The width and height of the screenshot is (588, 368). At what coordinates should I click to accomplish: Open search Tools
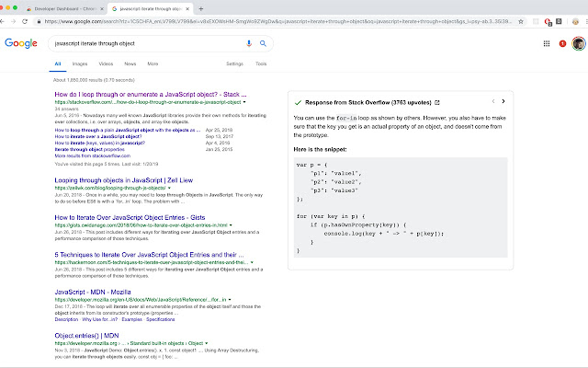(261, 63)
